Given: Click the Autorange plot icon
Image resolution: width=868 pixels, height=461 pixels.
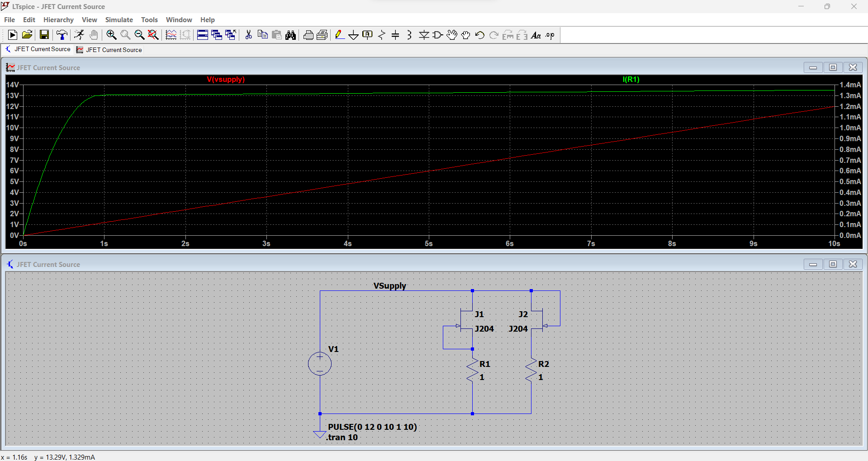Looking at the screenshot, I should pyautogui.click(x=171, y=35).
